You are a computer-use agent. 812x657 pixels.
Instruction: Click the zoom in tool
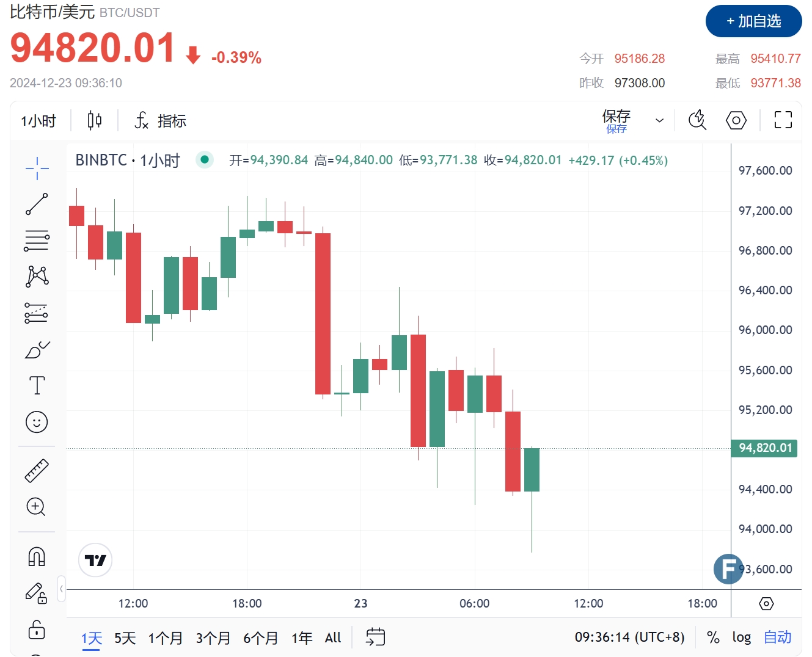[x=36, y=507]
